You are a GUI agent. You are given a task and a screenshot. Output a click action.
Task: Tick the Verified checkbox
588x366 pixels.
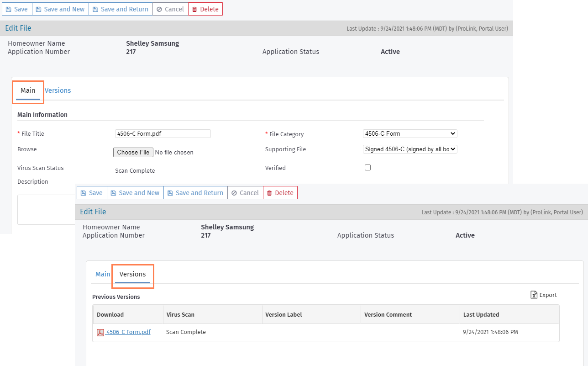pyautogui.click(x=367, y=168)
